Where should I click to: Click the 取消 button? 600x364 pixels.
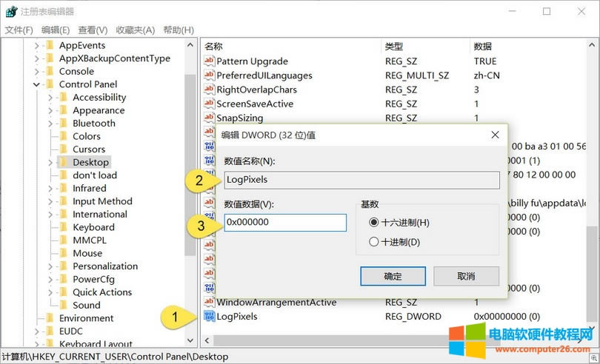coord(466,276)
